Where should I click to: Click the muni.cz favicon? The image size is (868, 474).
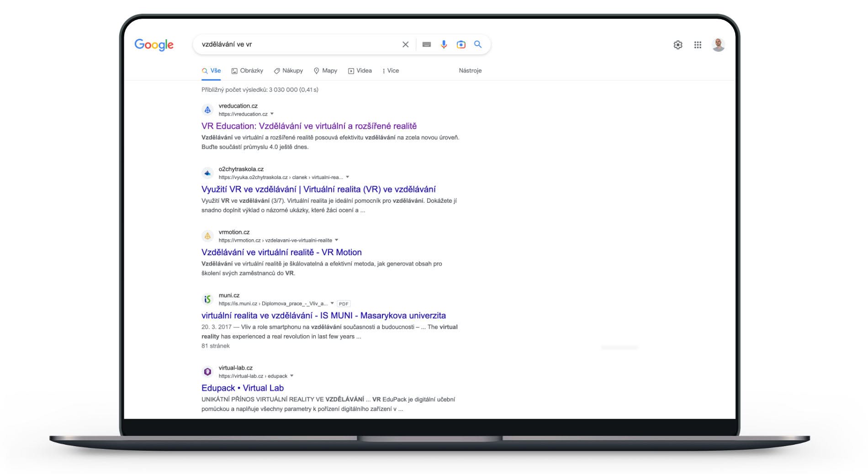(207, 299)
